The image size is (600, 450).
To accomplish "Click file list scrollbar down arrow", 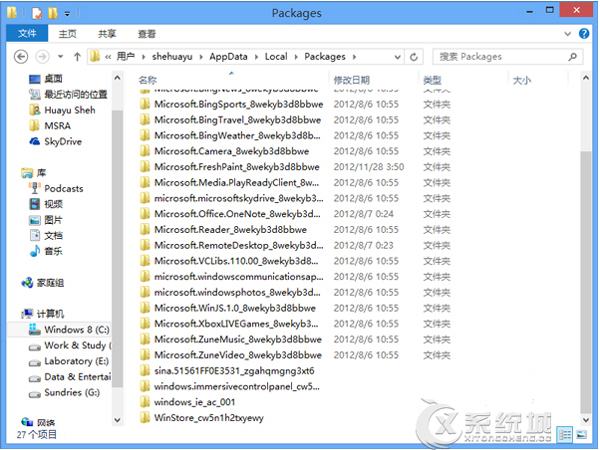I will click(585, 420).
